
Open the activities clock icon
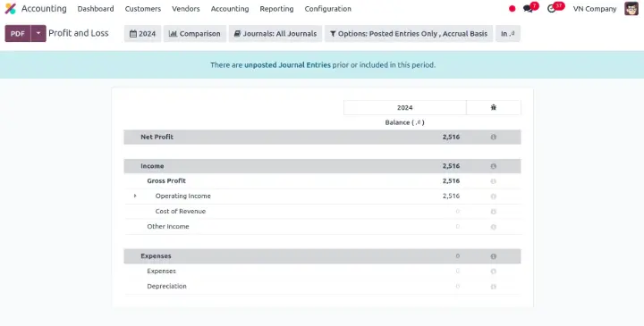coord(552,9)
